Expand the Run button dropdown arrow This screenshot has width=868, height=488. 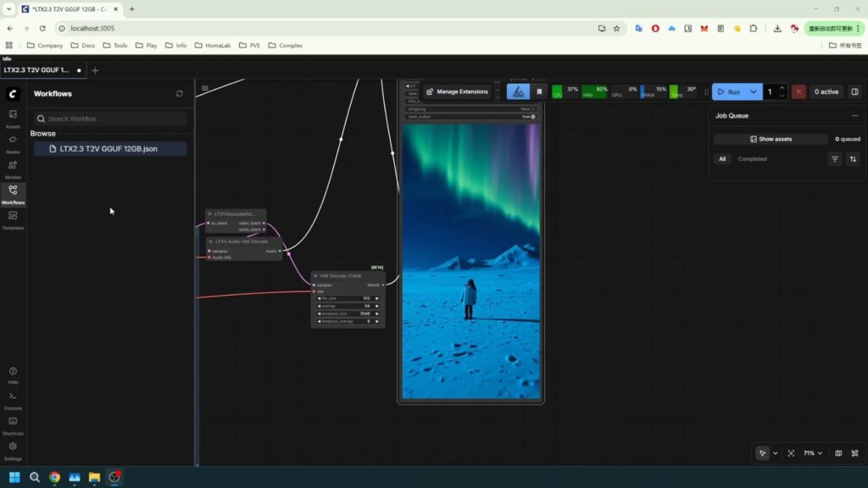(753, 91)
